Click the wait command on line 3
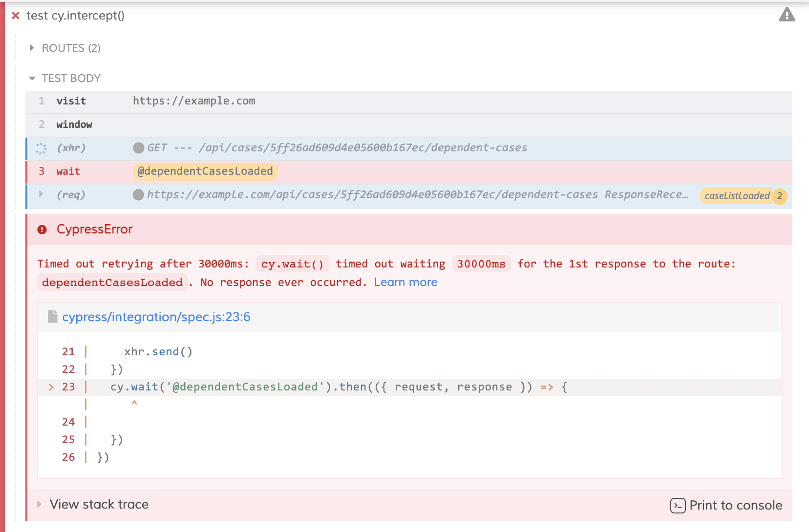809x532 pixels. (x=68, y=171)
